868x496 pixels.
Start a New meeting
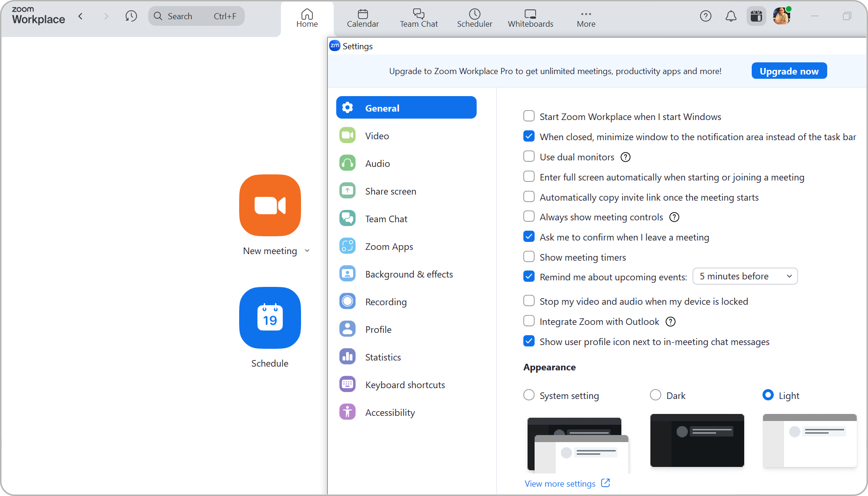[270, 205]
